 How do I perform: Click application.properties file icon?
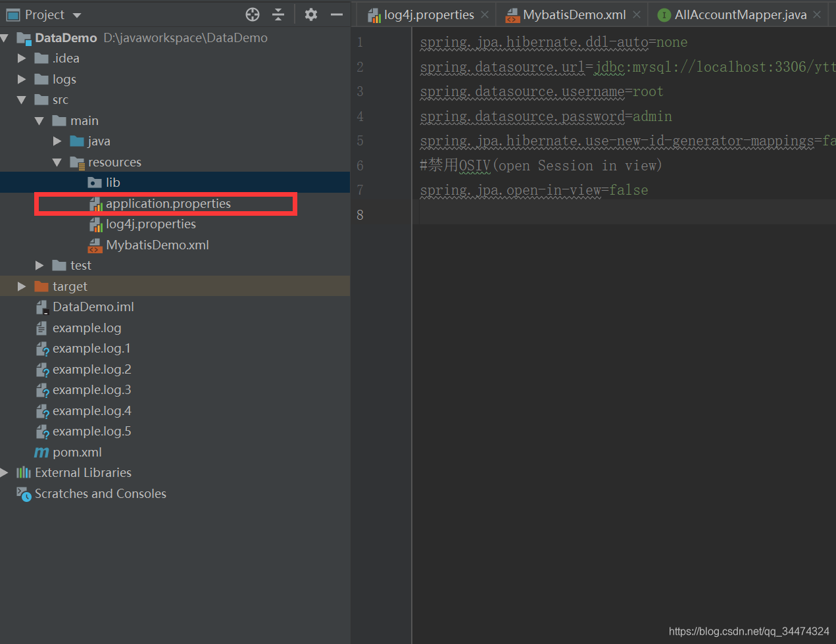click(x=96, y=204)
